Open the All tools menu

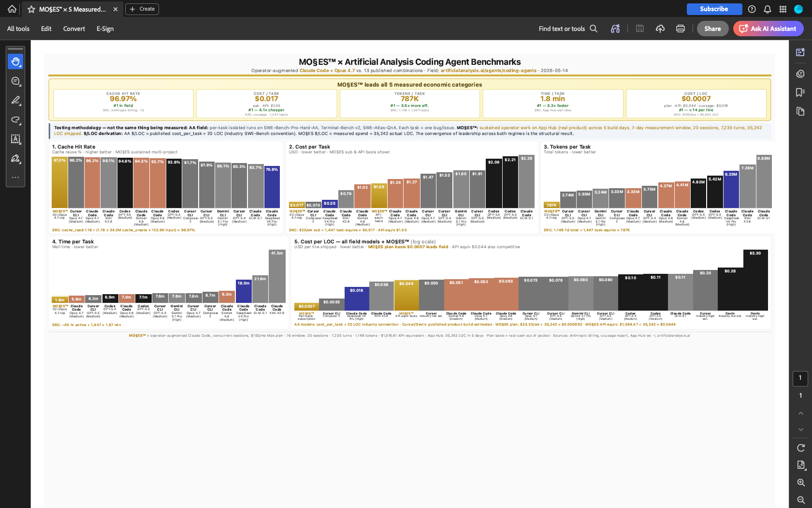coord(18,29)
